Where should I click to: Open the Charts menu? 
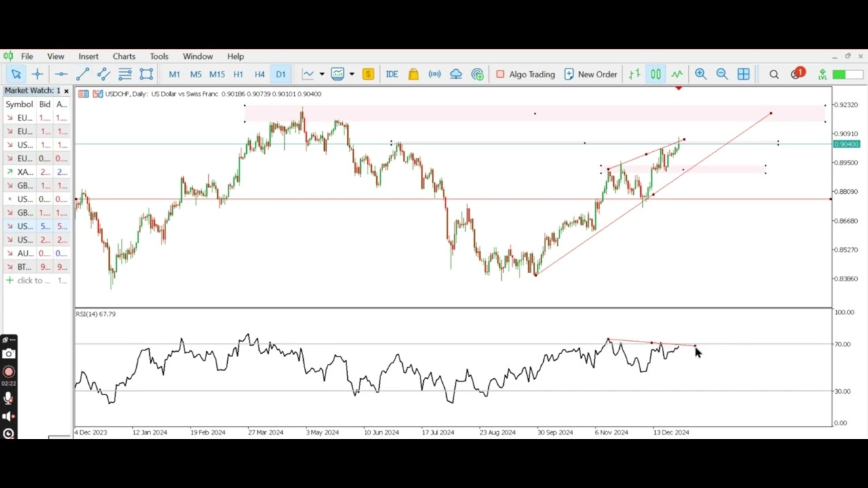tap(124, 56)
